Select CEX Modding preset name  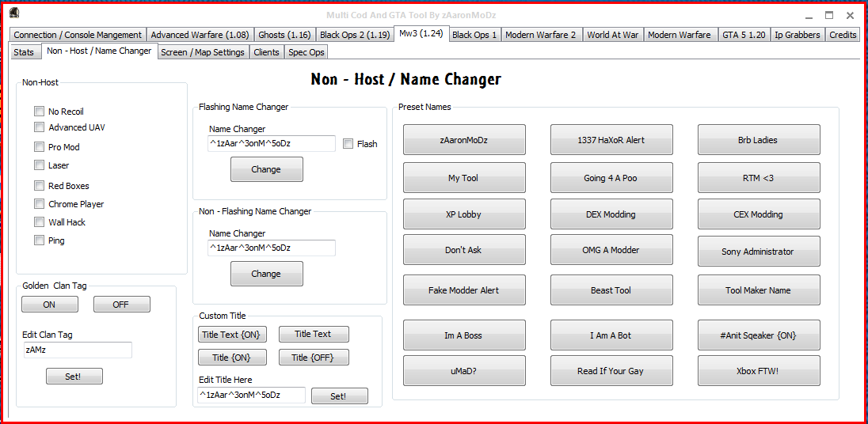[x=759, y=214]
